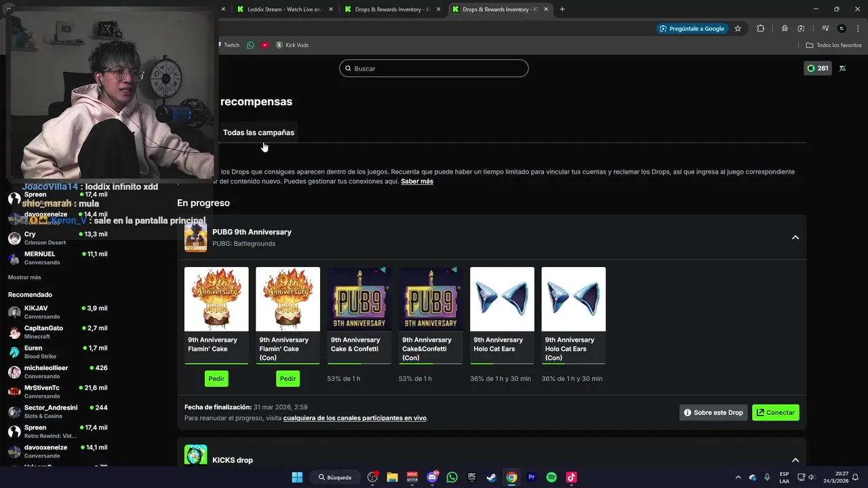Claim the 9th Anniversary Flamin' Cake reward
Image resolution: width=868 pixels, height=488 pixels.
(x=216, y=379)
